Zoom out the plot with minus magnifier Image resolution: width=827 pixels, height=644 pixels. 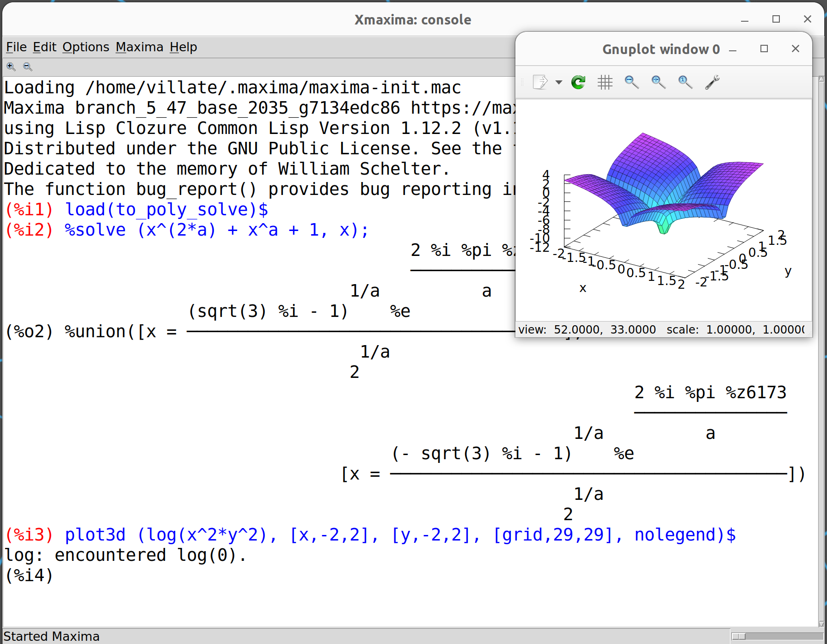631,82
